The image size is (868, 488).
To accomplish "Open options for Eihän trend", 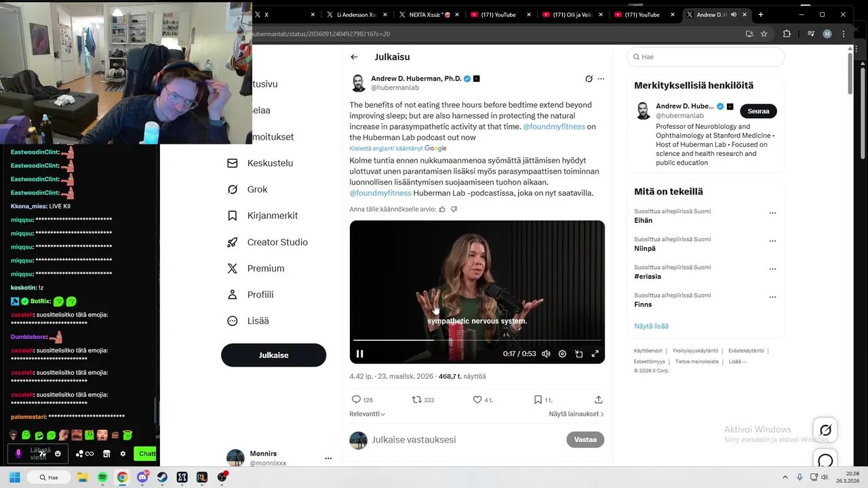I will (x=772, y=213).
